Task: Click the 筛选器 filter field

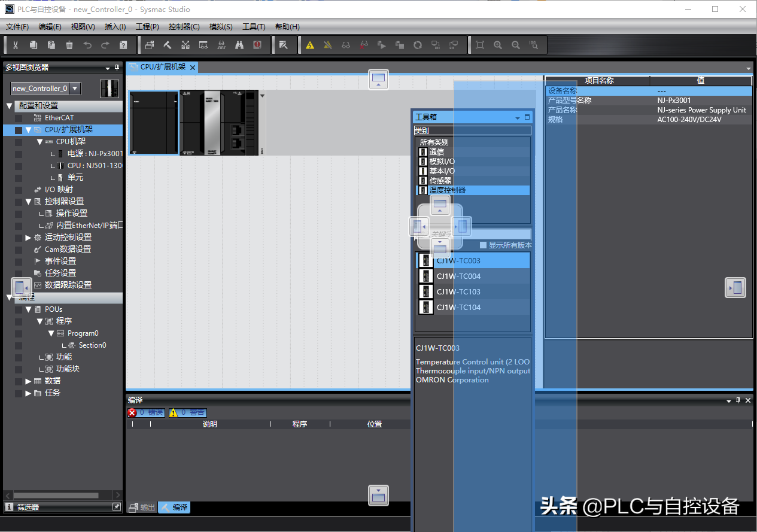Action: tap(63, 507)
